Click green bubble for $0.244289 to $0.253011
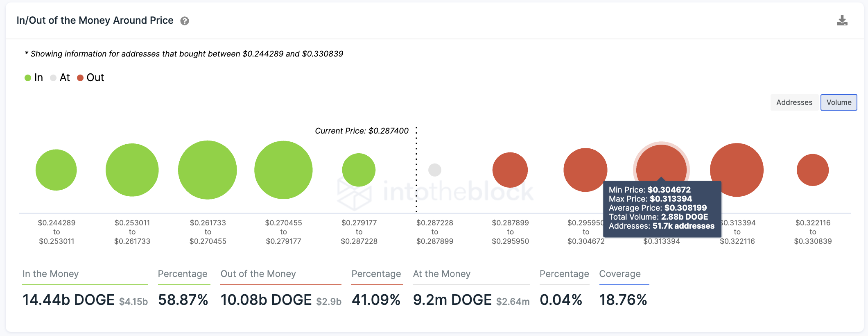The image size is (868, 336). tap(56, 170)
